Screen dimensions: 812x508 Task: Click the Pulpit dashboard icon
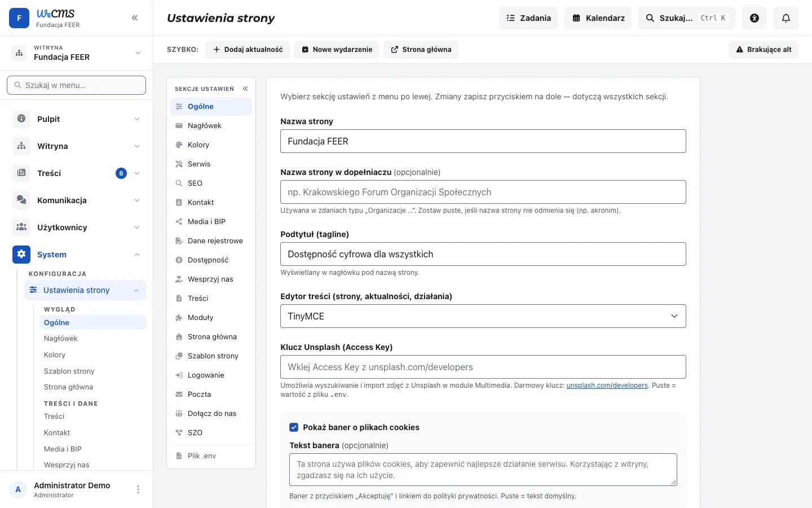[x=21, y=119]
